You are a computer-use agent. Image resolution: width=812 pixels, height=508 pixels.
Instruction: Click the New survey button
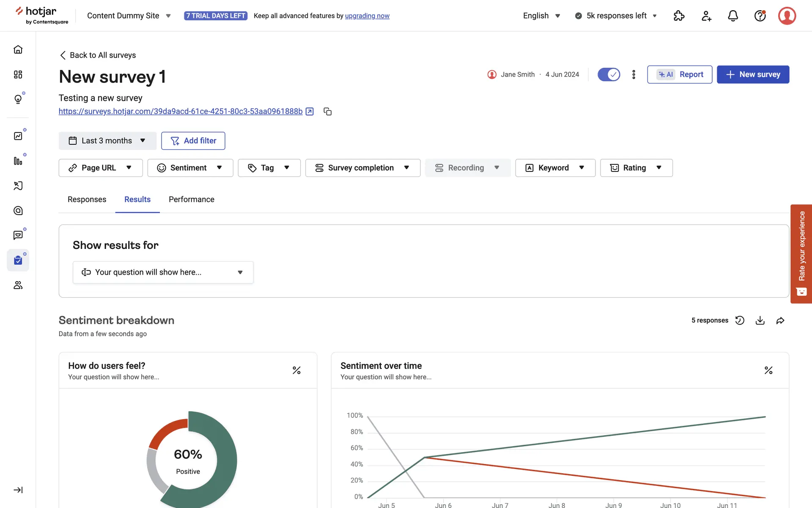753,75
